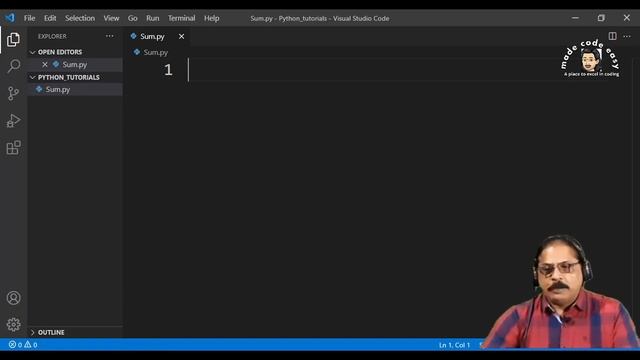
Task: Collapse the OPEN EDITORS section
Action: (x=33, y=52)
